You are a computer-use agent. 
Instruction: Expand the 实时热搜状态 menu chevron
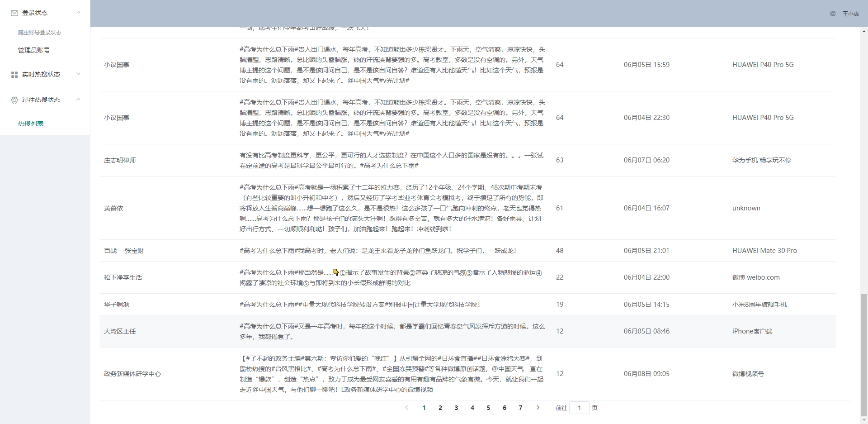click(78, 74)
